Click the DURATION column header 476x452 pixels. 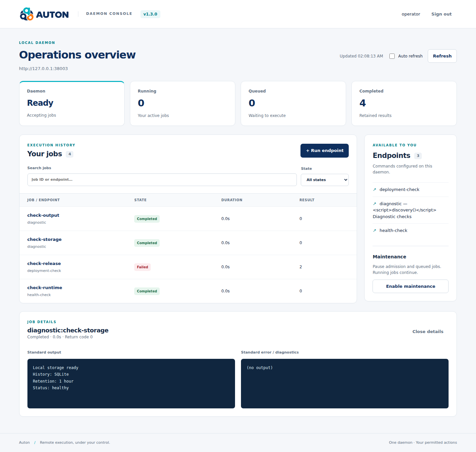[232, 200]
